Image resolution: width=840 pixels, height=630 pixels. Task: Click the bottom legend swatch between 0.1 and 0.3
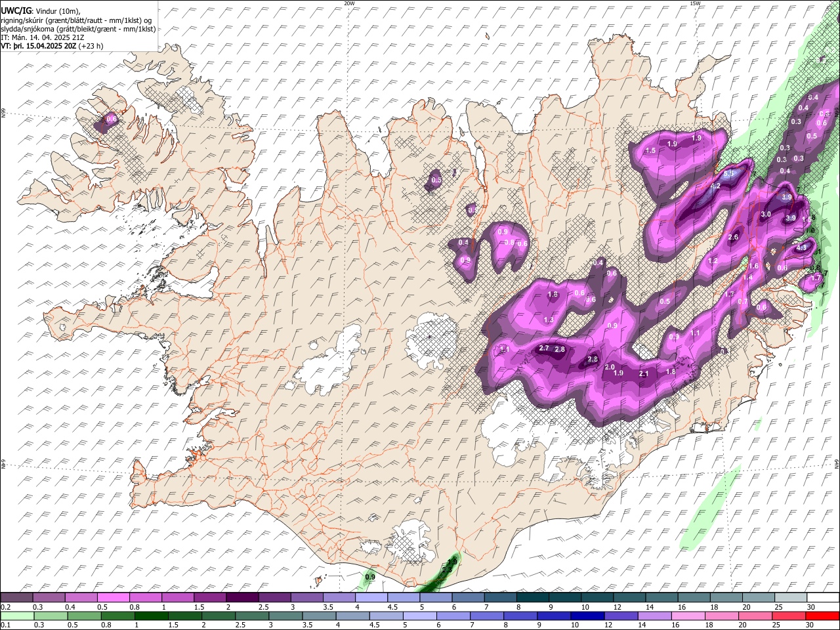pos(18,616)
